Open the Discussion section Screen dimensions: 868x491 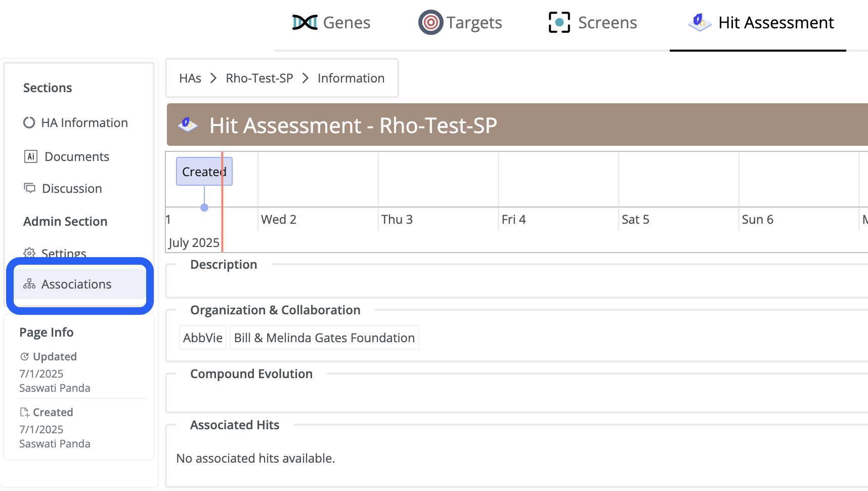72,188
